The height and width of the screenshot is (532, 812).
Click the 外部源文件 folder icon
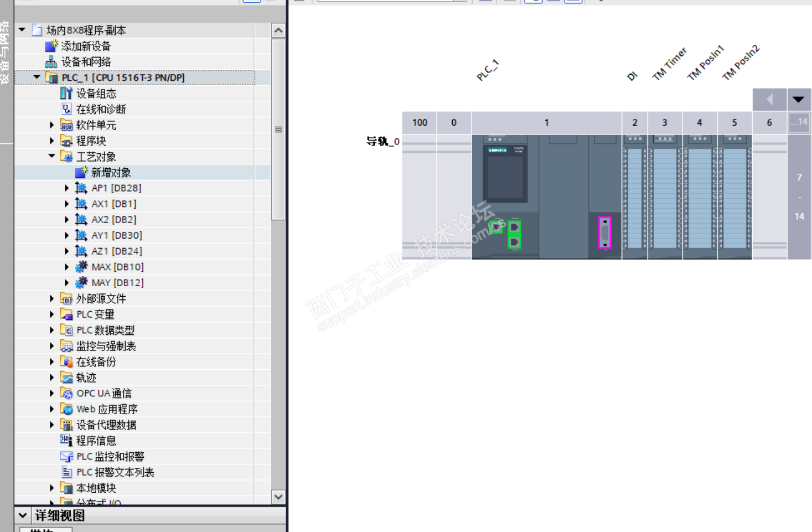tap(66, 299)
